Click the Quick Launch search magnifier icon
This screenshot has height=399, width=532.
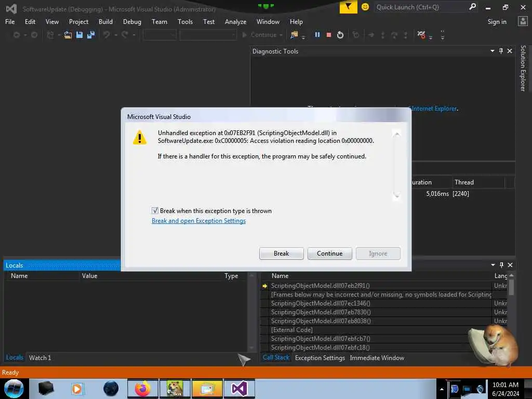[472, 7]
